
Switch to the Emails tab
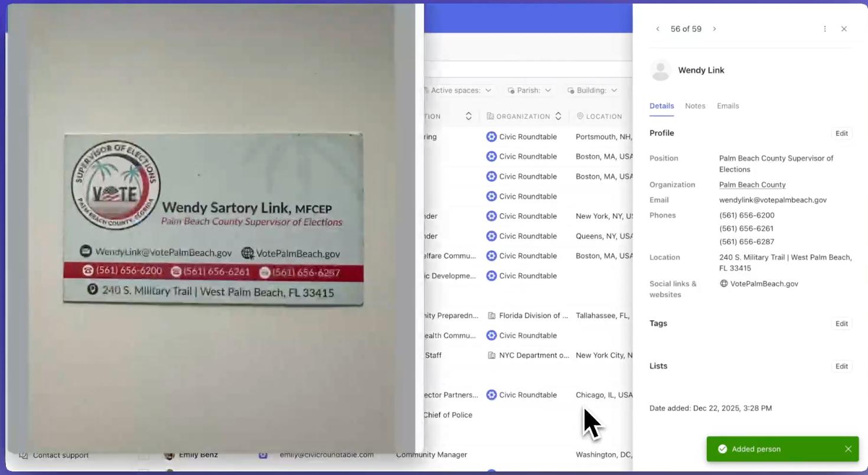coord(728,106)
